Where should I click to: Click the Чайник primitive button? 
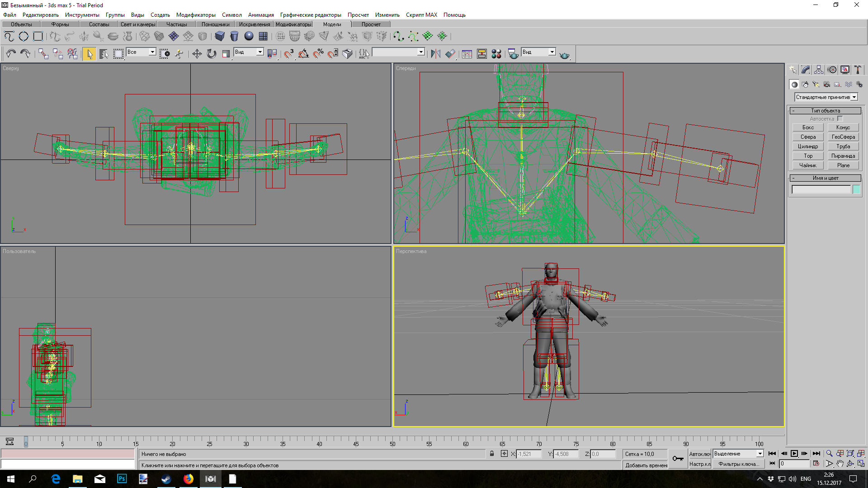coord(808,165)
